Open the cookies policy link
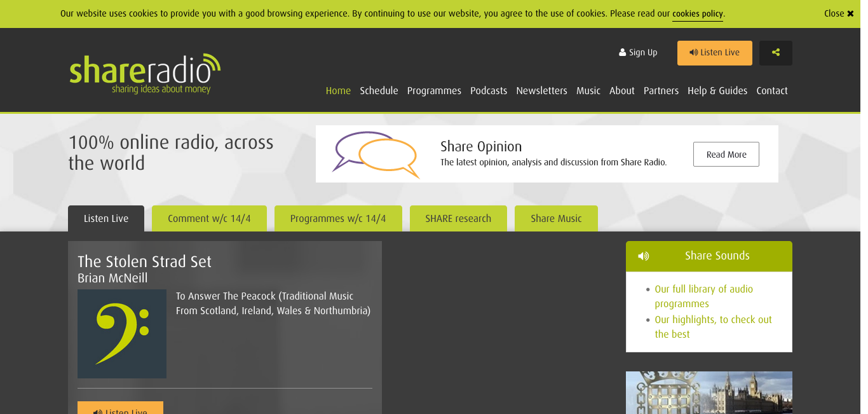Screen dimensions: 868x414 click(x=697, y=14)
